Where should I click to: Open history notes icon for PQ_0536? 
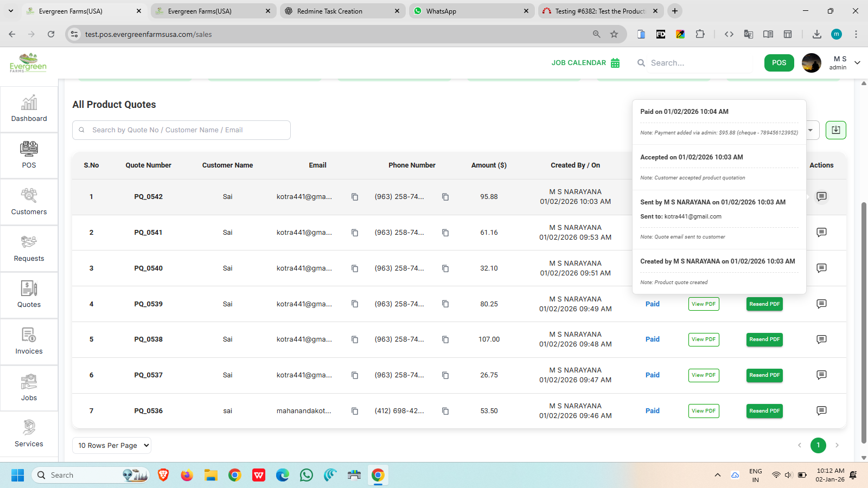point(821,411)
